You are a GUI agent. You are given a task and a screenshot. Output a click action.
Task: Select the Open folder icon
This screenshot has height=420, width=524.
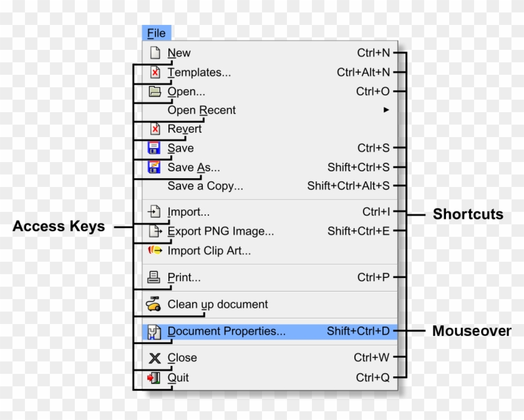[154, 91]
